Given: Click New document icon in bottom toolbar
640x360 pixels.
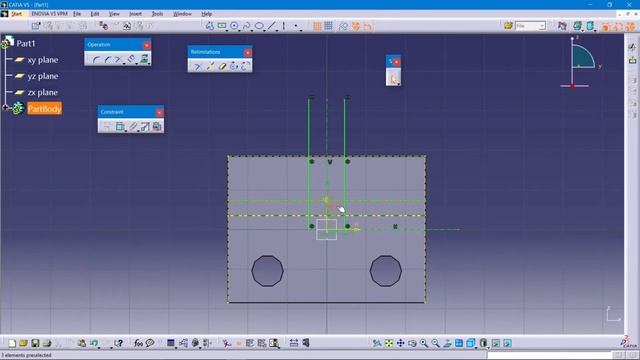Looking at the screenshot, I should click(x=12, y=343).
